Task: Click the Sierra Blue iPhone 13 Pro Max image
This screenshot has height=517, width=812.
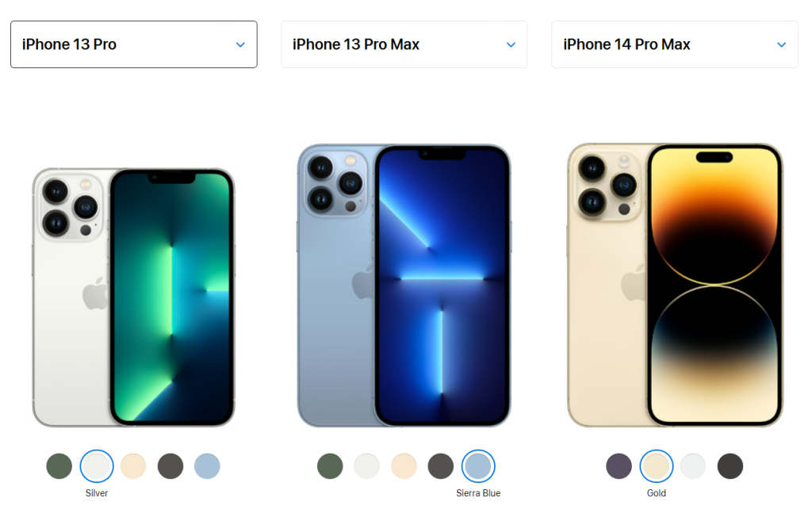Action: click(404, 285)
